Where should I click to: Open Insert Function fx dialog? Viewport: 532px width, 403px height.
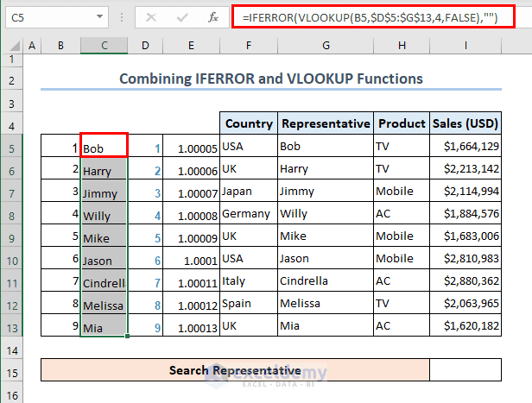pyautogui.click(x=213, y=17)
